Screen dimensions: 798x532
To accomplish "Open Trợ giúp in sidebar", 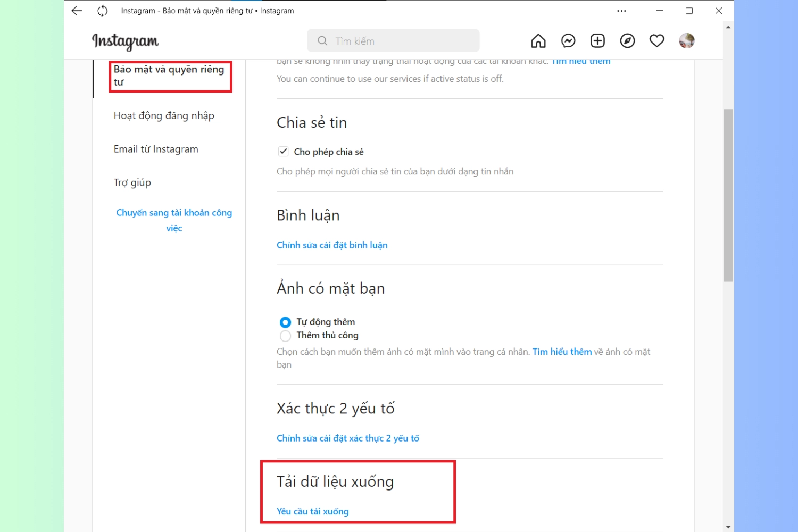I will click(x=132, y=182).
